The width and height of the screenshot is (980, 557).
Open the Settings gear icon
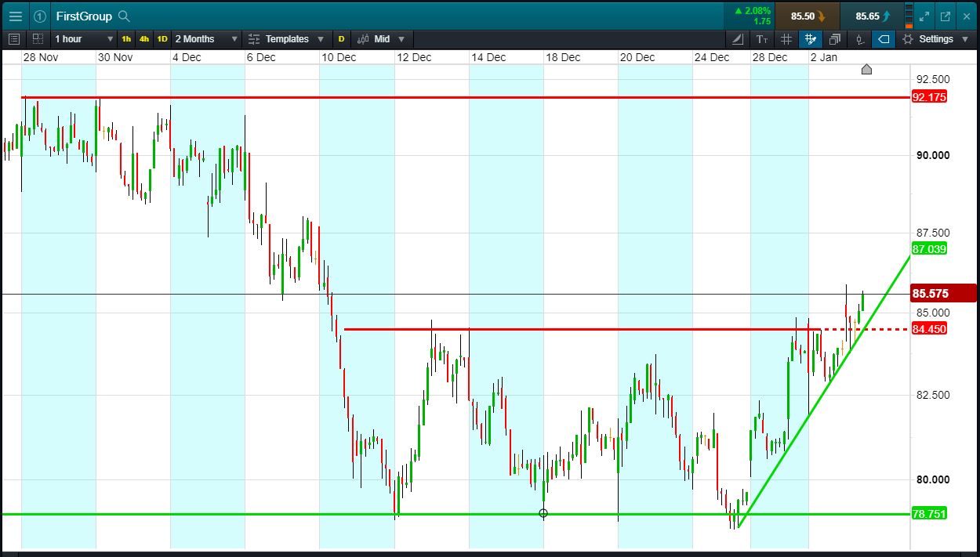pos(908,39)
